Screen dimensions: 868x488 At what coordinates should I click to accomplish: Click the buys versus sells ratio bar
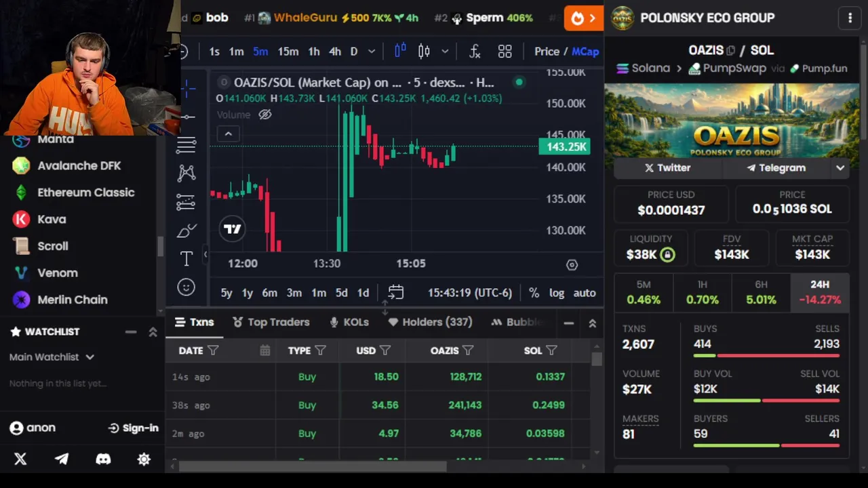point(766,355)
